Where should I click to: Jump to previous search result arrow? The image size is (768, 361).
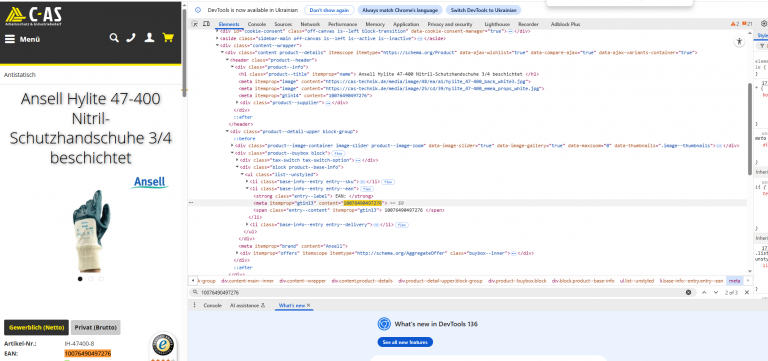pos(703,292)
